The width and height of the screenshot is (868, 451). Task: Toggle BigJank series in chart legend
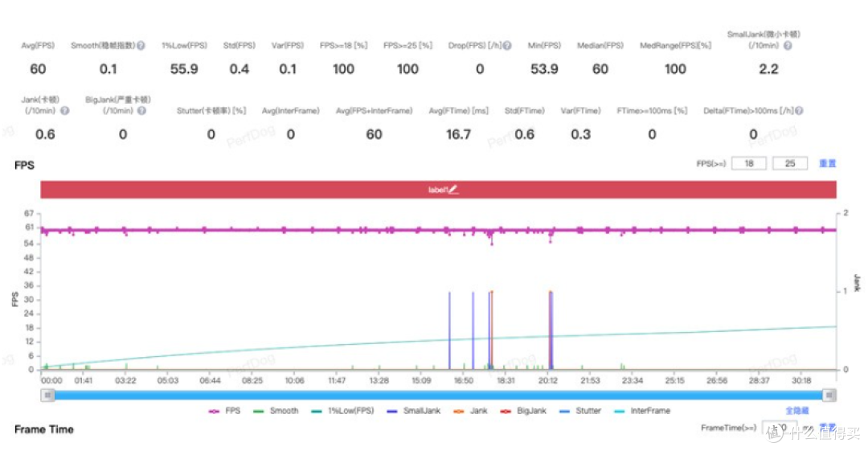coord(523,411)
